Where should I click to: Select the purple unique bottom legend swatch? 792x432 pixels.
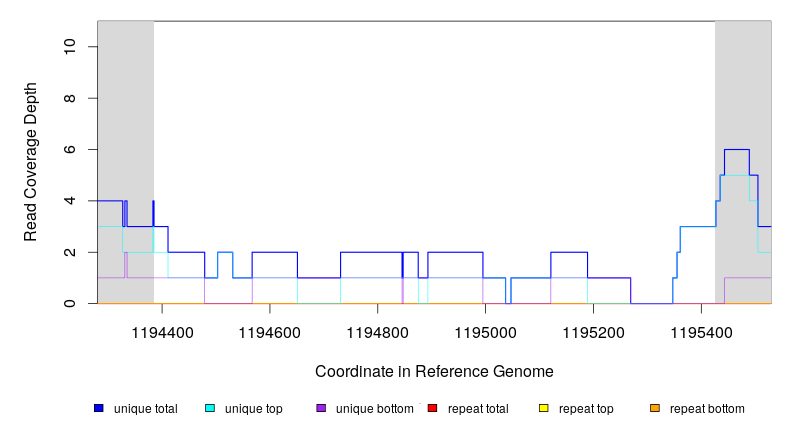click(x=321, y=408)
